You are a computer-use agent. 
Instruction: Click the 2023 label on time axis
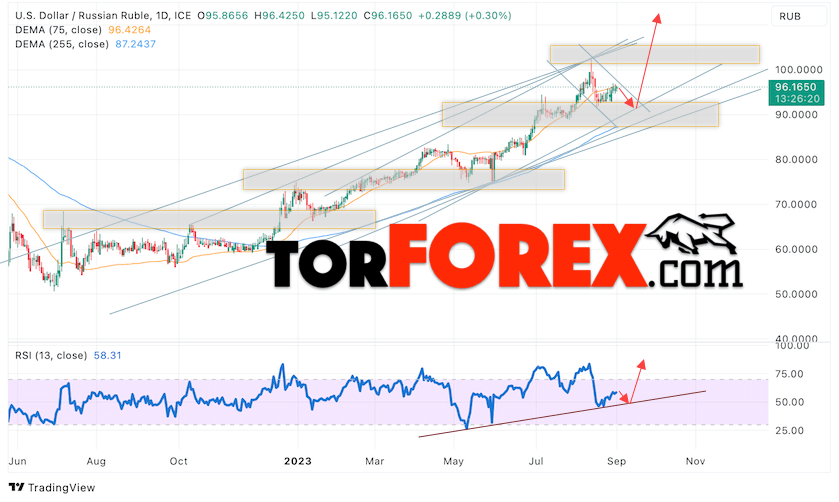[298, 461]
